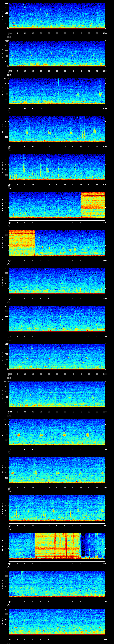114x644 pixels.
Task: Open the spectrogram panel starting at 3:21:00
Action: (57, 281)
